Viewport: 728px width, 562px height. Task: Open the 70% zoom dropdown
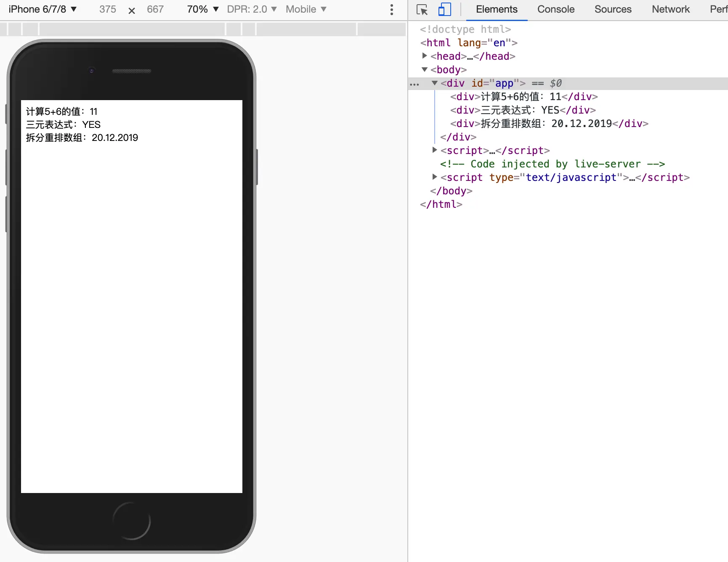point(203,9)
